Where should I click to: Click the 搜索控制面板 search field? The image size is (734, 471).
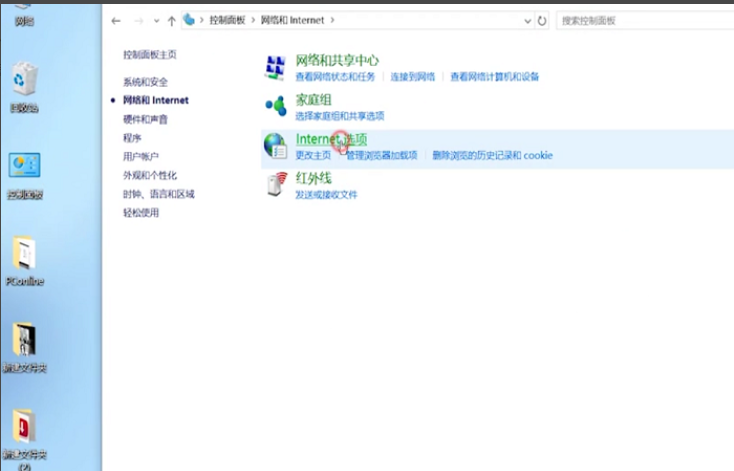(640, 20)
